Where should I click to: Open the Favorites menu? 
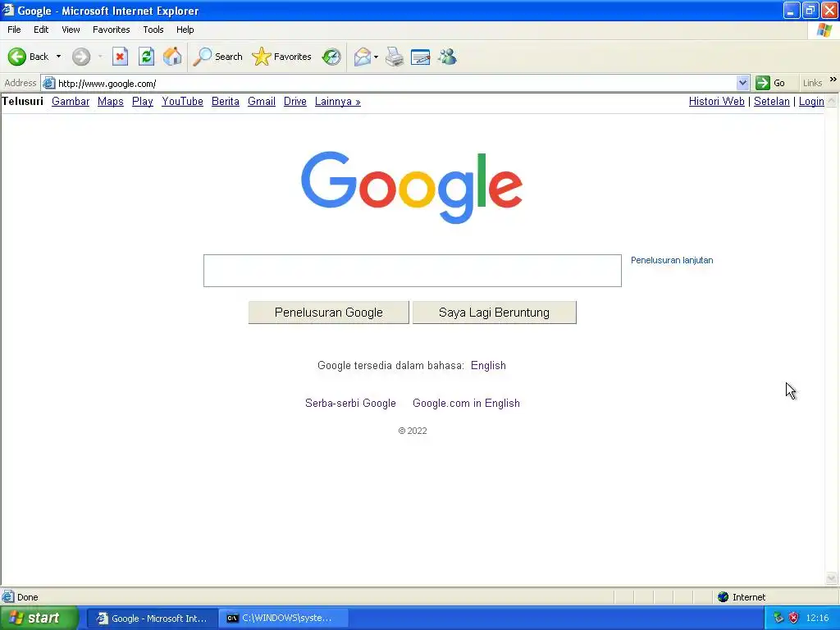tap(111, 30)
